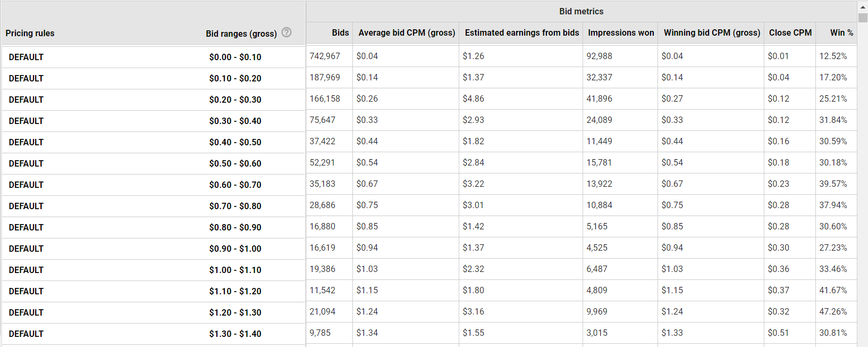
Task: Click the Bid ranges (gross) header
Action: pos(241,34)
